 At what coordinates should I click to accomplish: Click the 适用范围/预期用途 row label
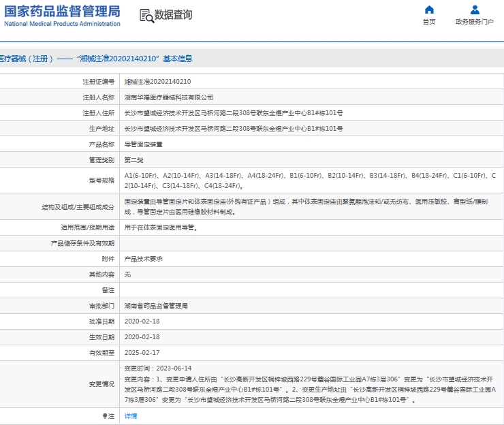click(x=88, y=227)
